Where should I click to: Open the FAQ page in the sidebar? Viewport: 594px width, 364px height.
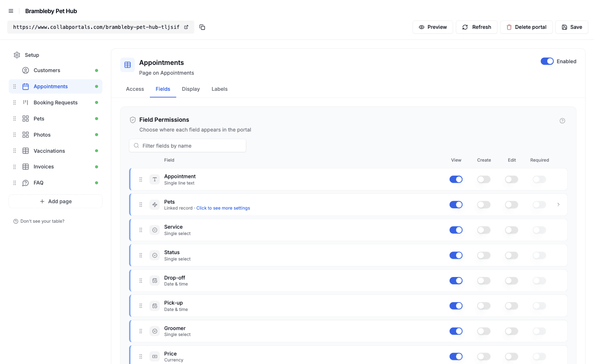coord(56,183)
